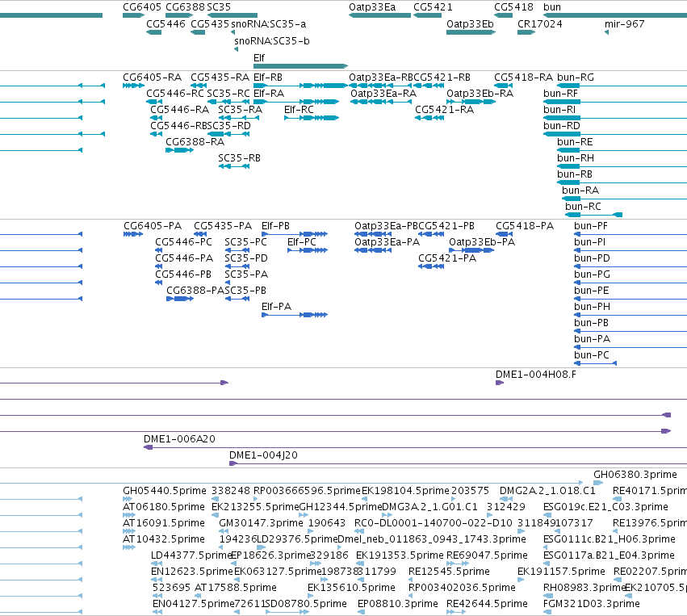Select EST GH05440.5prime
Screen dimensions: 687x616
tap(128, 499)
